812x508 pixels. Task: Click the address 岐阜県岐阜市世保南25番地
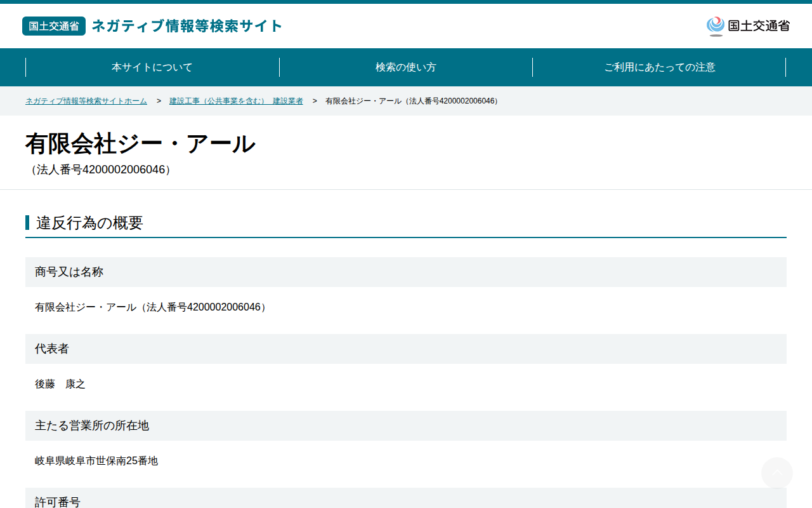(96, 461)
